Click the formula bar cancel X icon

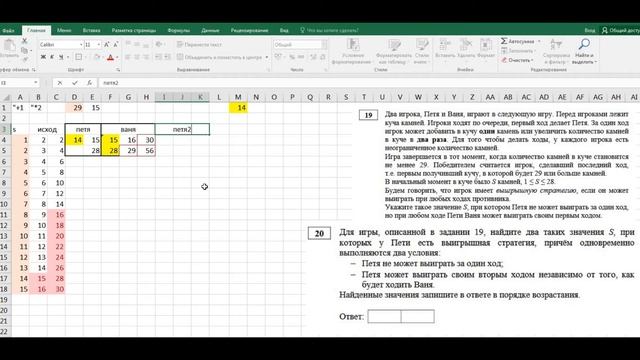coord(60,83)
